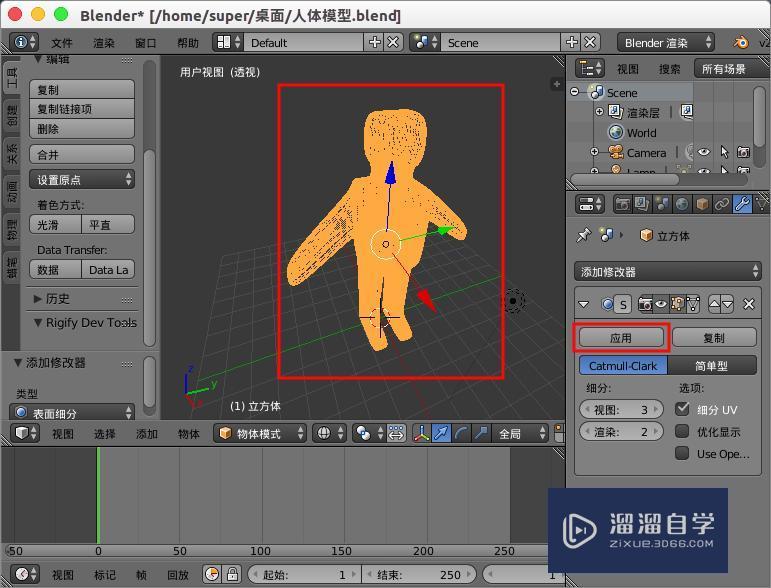Open the Render Layers properties tab
The width and height of the screenshot is (771, 588).
point(642,204)
